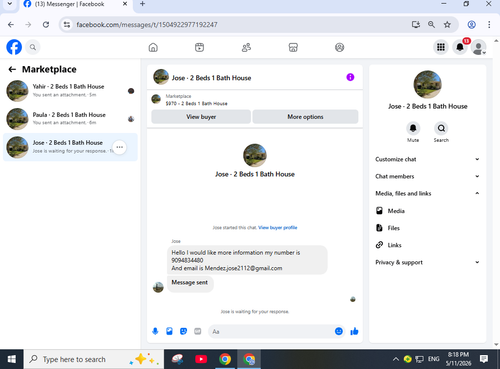The width and height of the screenshot is (500, 369).
Task: Open the Marketplace storefront icon
Action: (x=293, y=47)
